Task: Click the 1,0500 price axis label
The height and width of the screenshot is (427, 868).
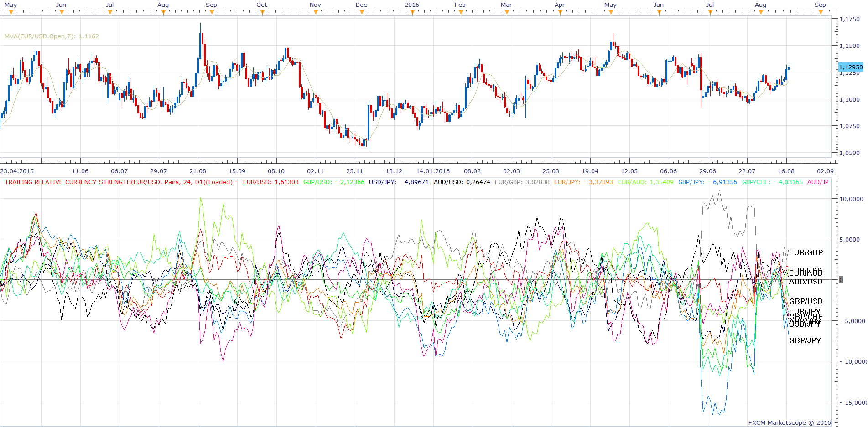Action: 850,153
